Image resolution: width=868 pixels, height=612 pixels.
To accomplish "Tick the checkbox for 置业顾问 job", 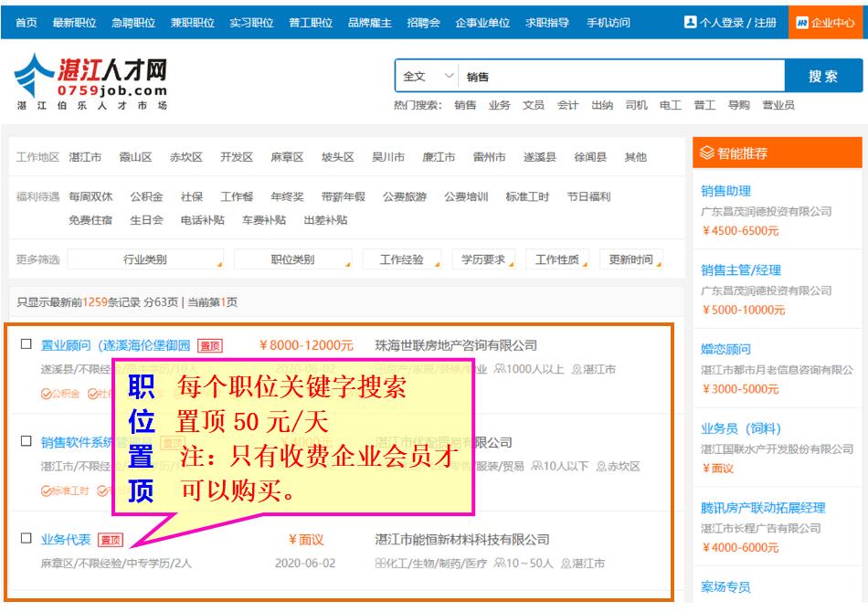I will [x=26, y=345].
